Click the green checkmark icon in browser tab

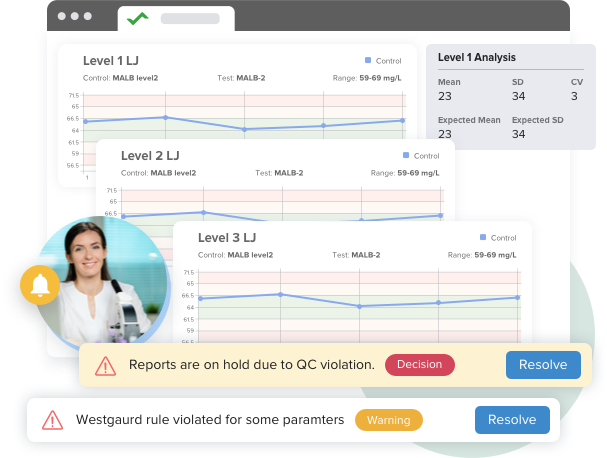137,18
